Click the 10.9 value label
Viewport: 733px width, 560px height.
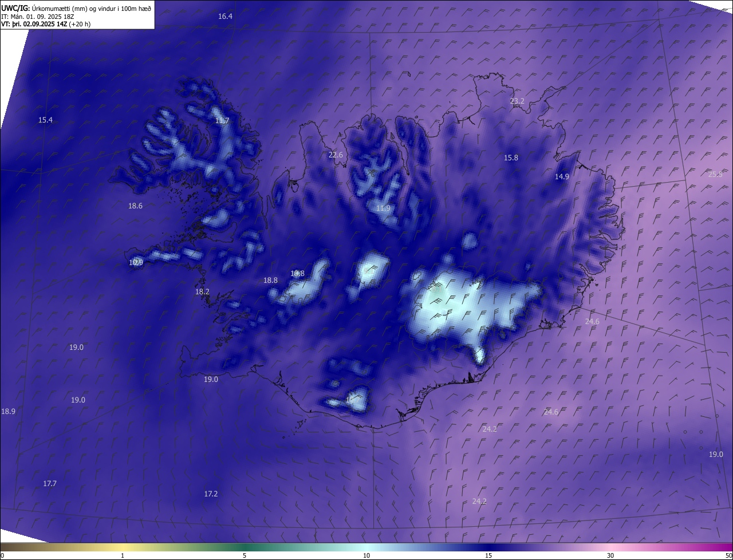point(136,263)
